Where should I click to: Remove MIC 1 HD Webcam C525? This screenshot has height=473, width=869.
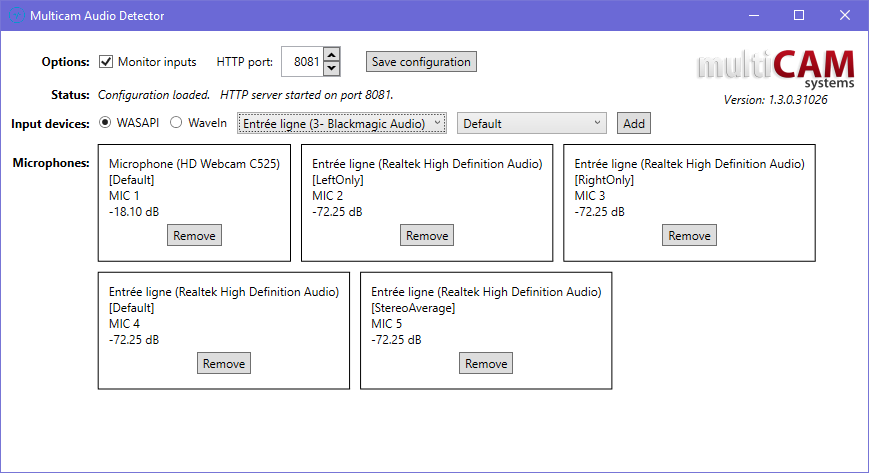(195, 235)
